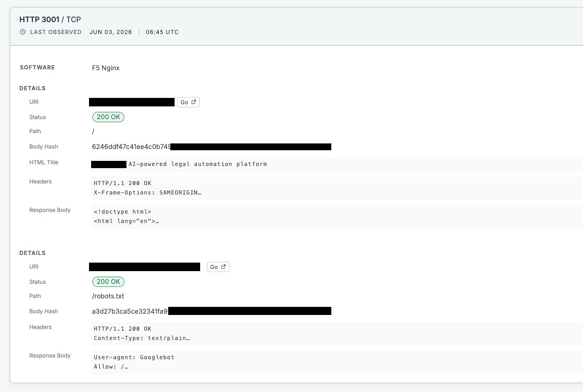This screenshot has width=583, height=392.
Task: Click the 200 OK badge for path /
Action: point(108,117)
